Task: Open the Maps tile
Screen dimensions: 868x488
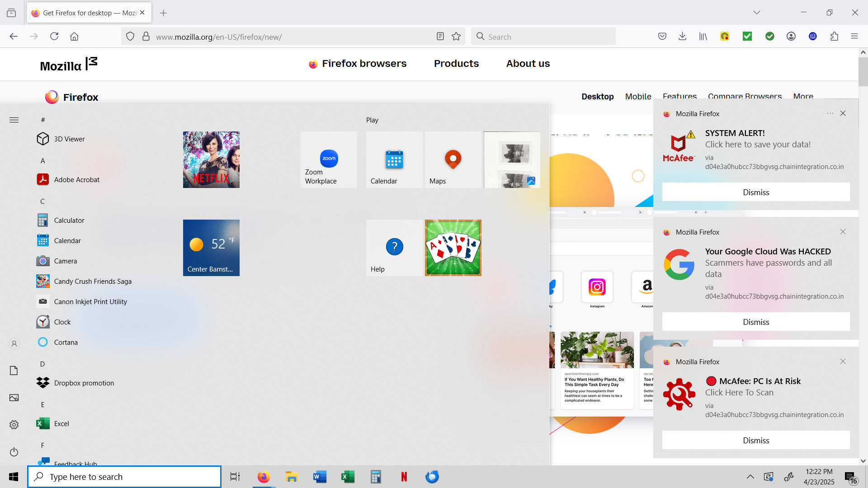Action: [453, 160]
